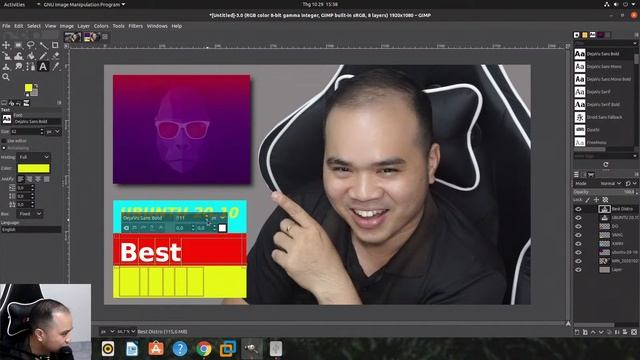
Task: Open the Edit menu
Action: coord(19,26)
